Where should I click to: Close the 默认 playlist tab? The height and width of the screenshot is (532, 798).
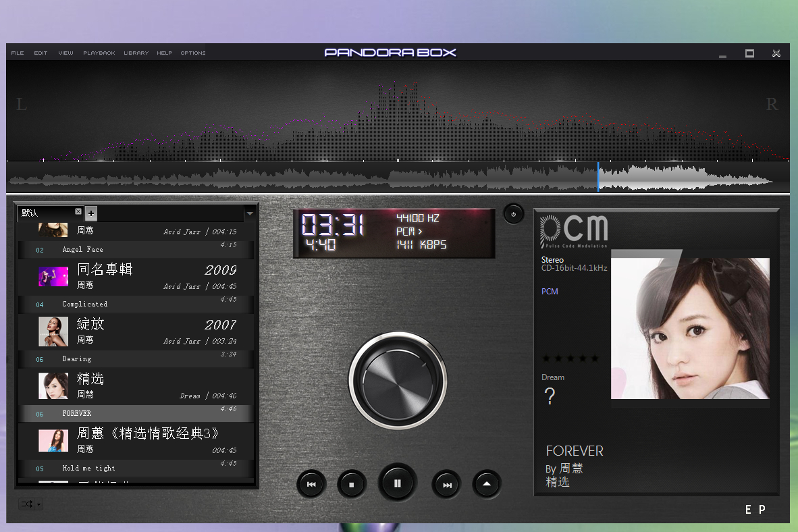tap(78, 211)
